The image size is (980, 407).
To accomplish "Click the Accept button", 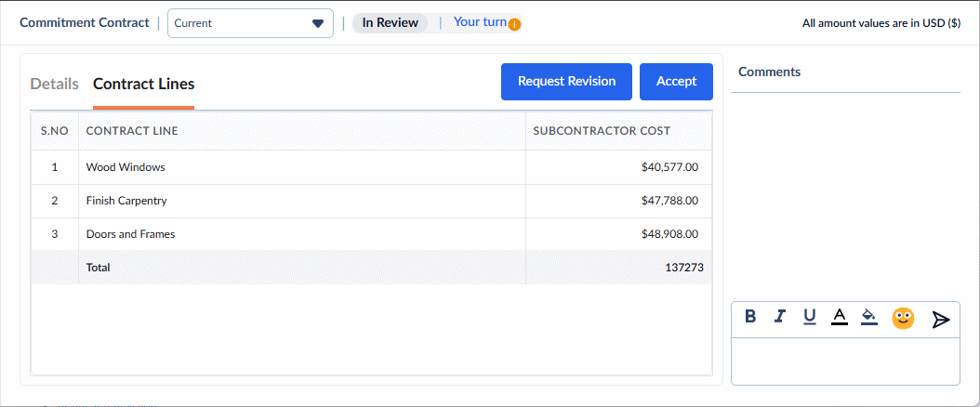I will (676, 81).
